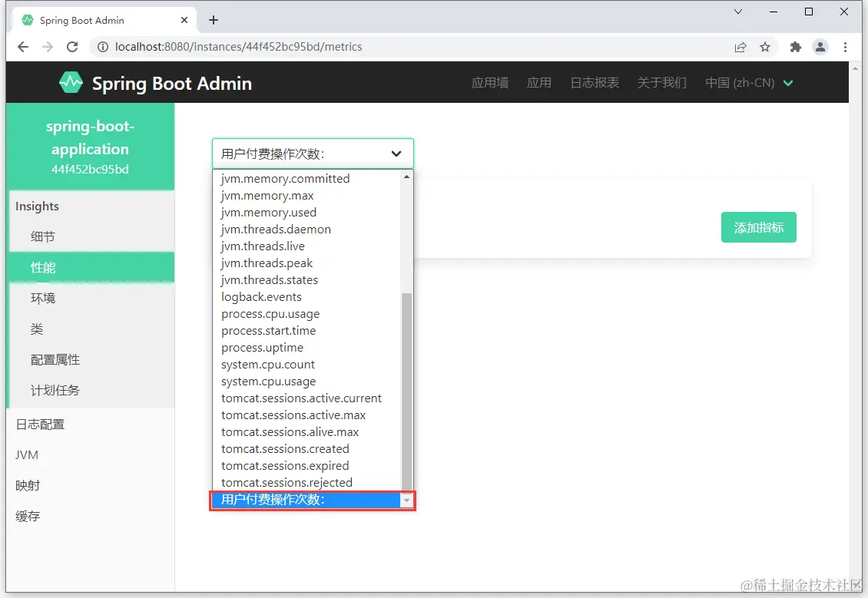Open 环境 in the sidebar
This screenshot has height=598, width=868.
91,298
